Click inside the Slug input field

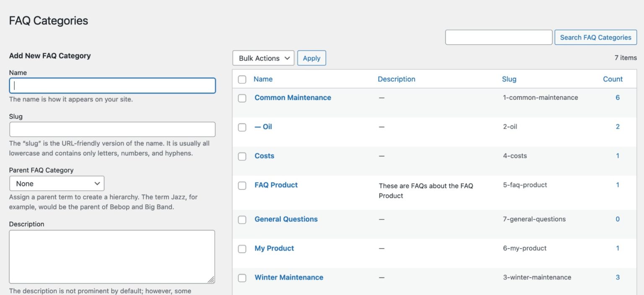click(x=112, y=129)
